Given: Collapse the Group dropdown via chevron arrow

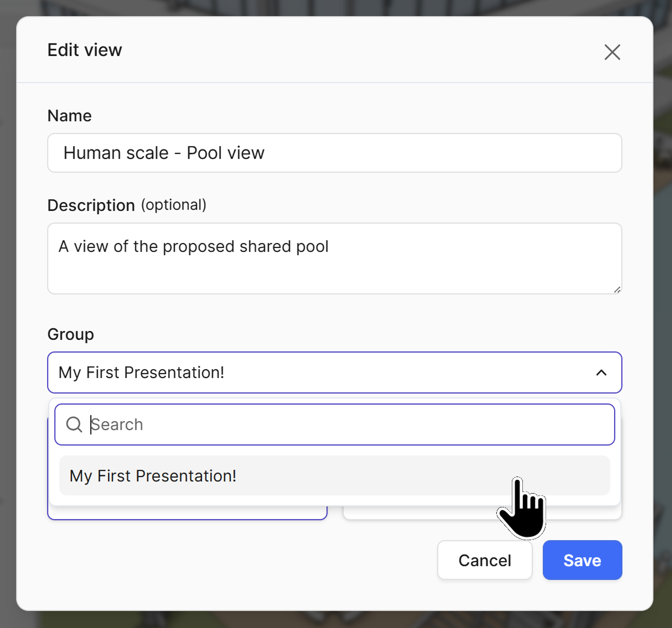Looking at the screenshot, I should (x=601, y=373).
